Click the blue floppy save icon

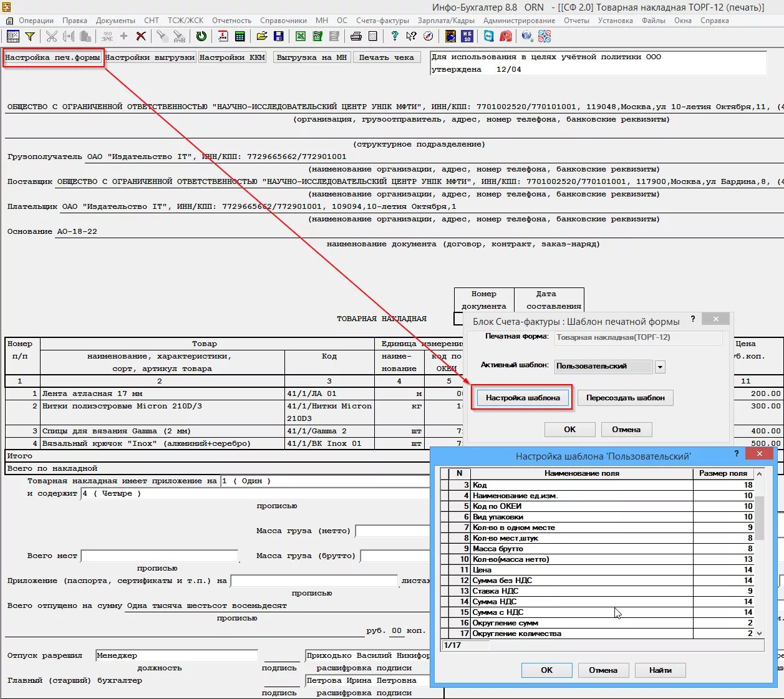coord(279,36)
